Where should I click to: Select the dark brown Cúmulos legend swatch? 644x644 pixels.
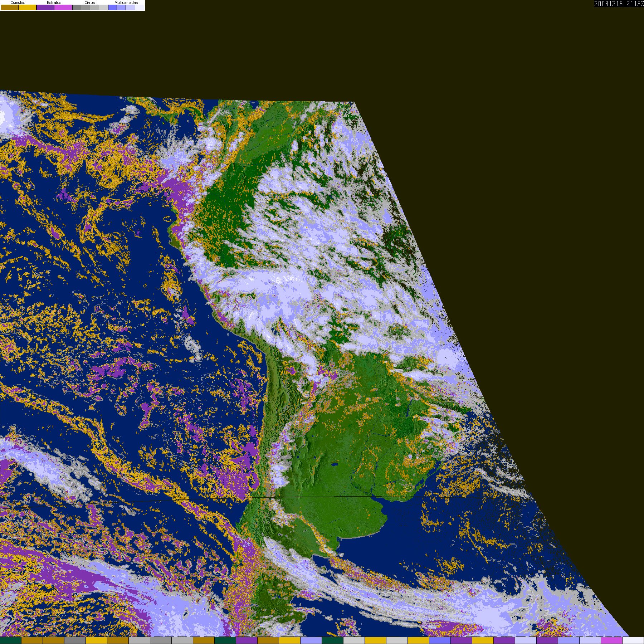10,7
